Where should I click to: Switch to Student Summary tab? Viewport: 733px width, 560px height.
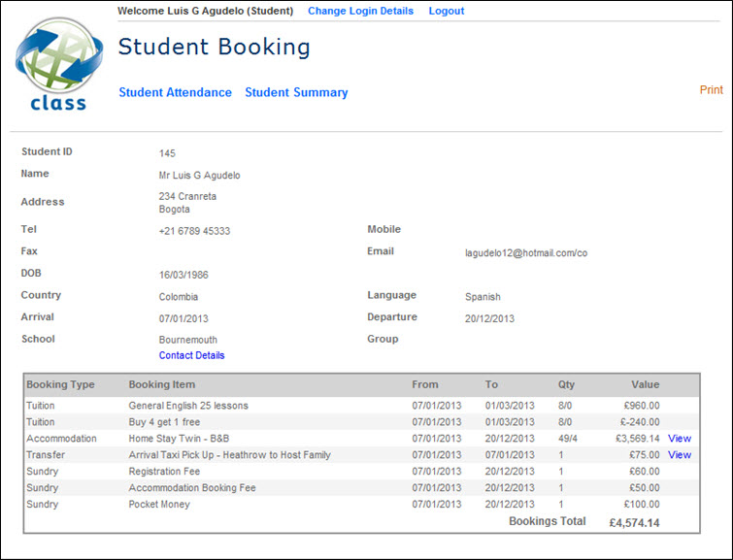pos(296,92)
